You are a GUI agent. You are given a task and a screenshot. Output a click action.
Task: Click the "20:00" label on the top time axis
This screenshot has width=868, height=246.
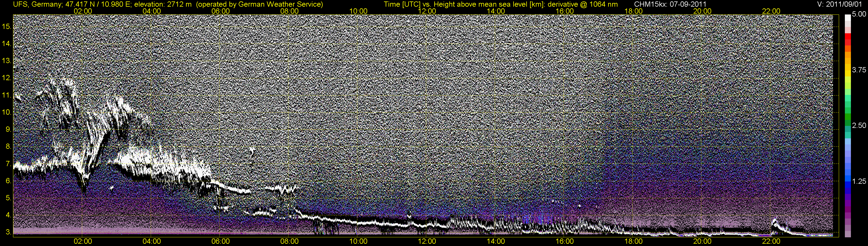pos(702,11)
